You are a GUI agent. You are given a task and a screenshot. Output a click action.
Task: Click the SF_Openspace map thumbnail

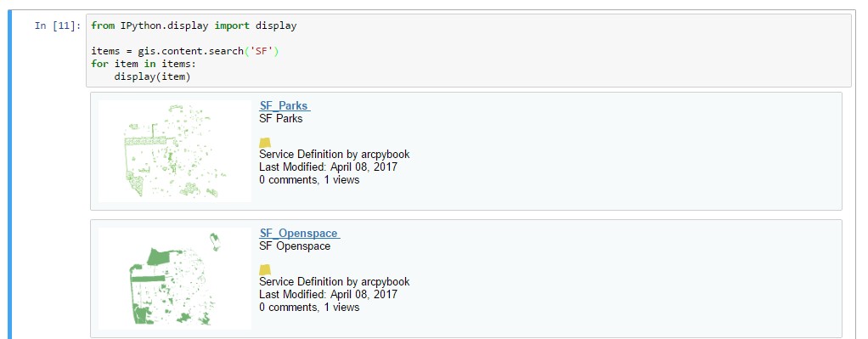pyautogui.click(x=175, y=278)
